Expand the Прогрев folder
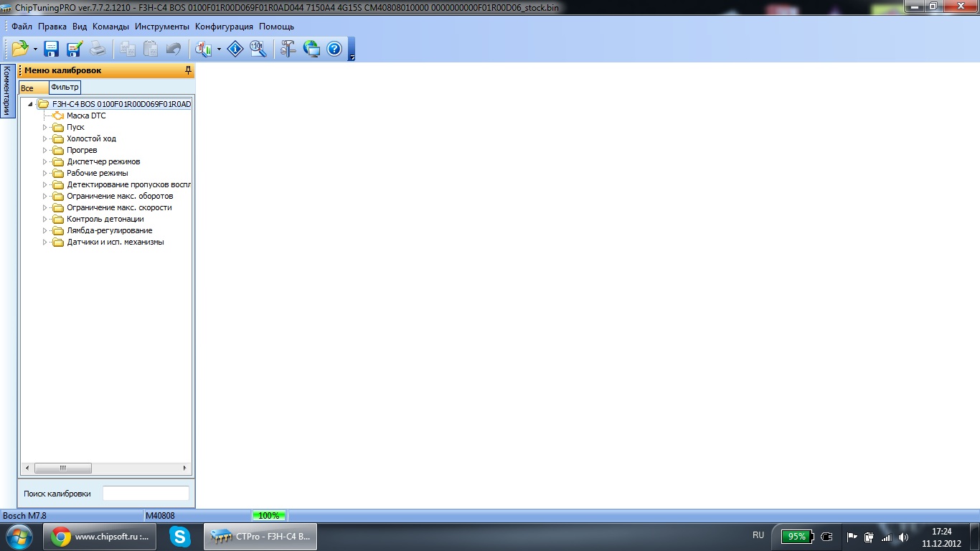The image size is (980, 551). pyautogui.click(x=44, y=150)
